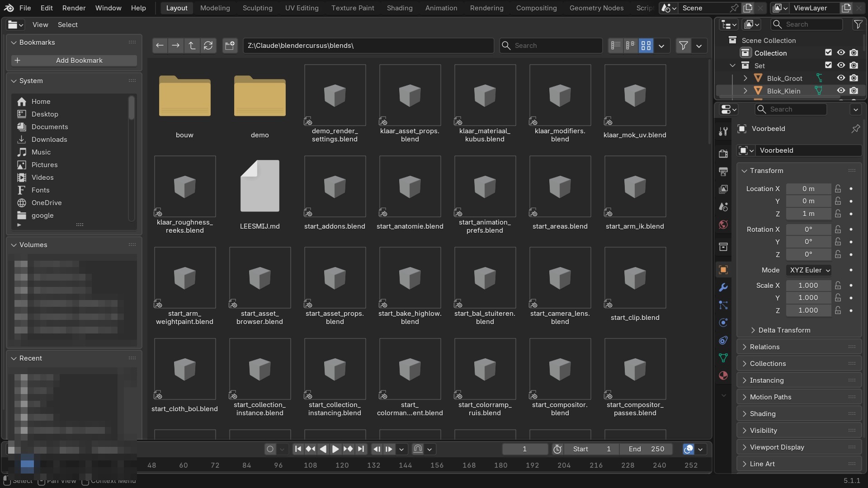868x488 pixels.
Task: Toggle Collection render camera icon
Action: 854,53
